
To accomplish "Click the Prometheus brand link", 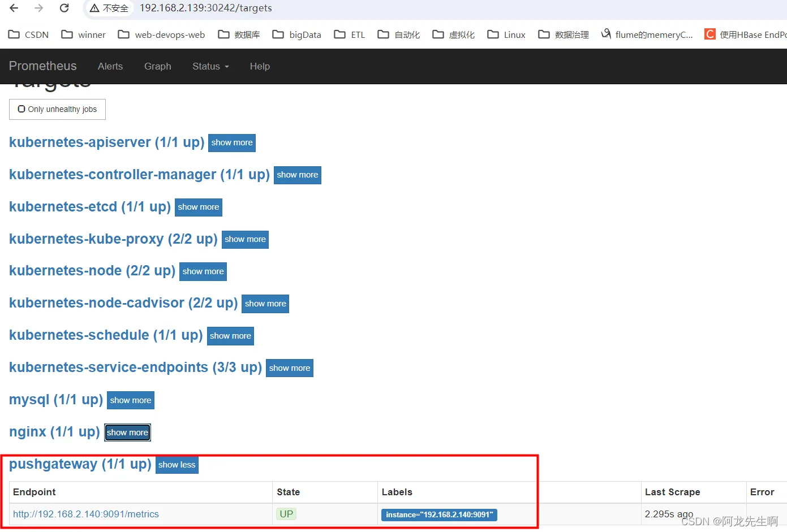I will pos(42,66).
